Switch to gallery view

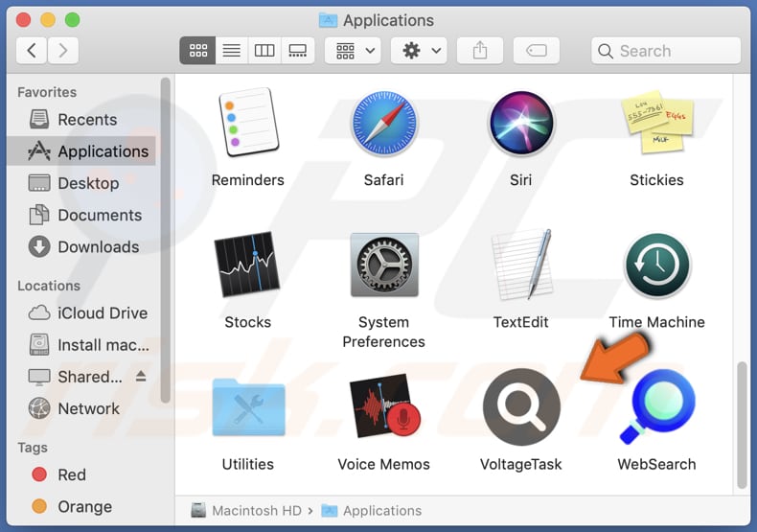pos(297,50)
